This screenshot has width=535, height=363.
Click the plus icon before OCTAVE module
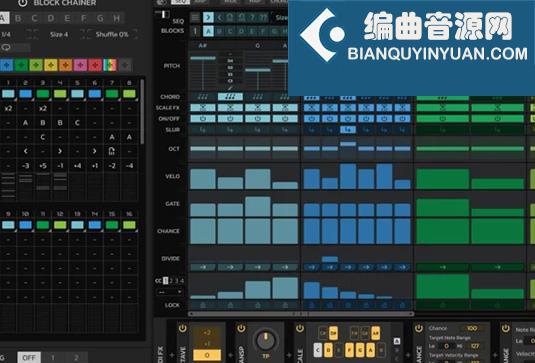[172, 355]
